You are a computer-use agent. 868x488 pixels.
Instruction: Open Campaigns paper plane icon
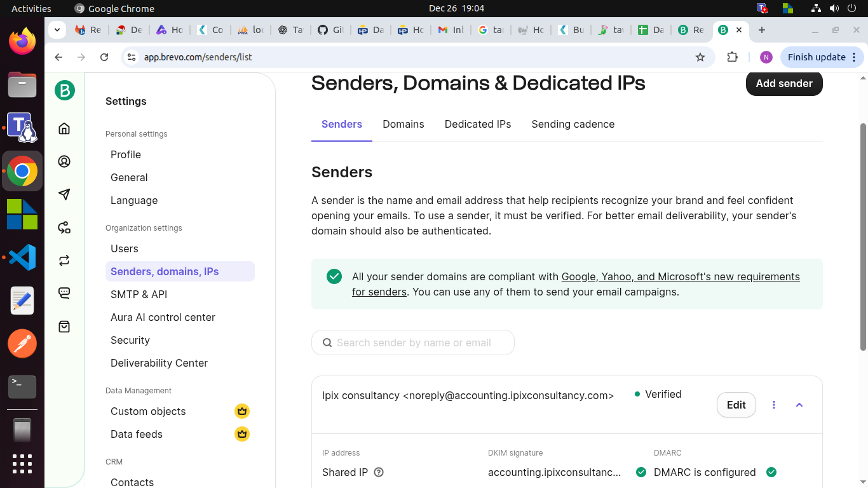[x=64, y=194]
